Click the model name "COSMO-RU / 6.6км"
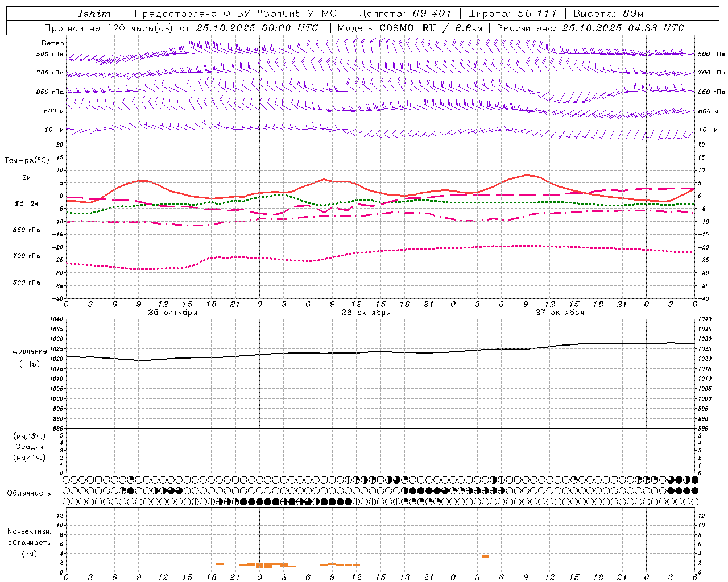 (431, 28)
